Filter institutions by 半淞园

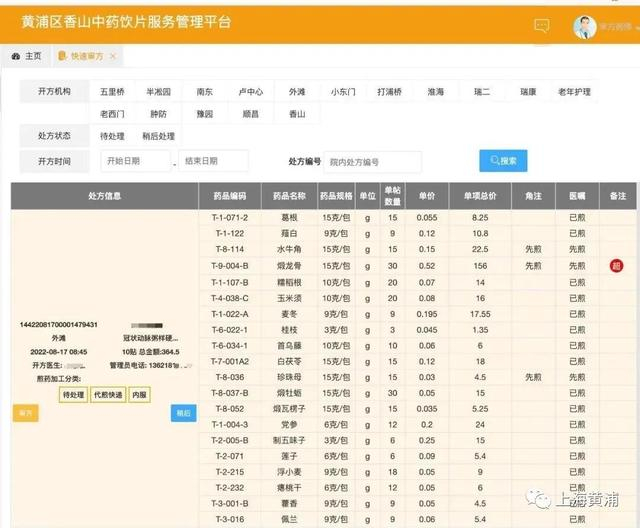pos(158,92)
